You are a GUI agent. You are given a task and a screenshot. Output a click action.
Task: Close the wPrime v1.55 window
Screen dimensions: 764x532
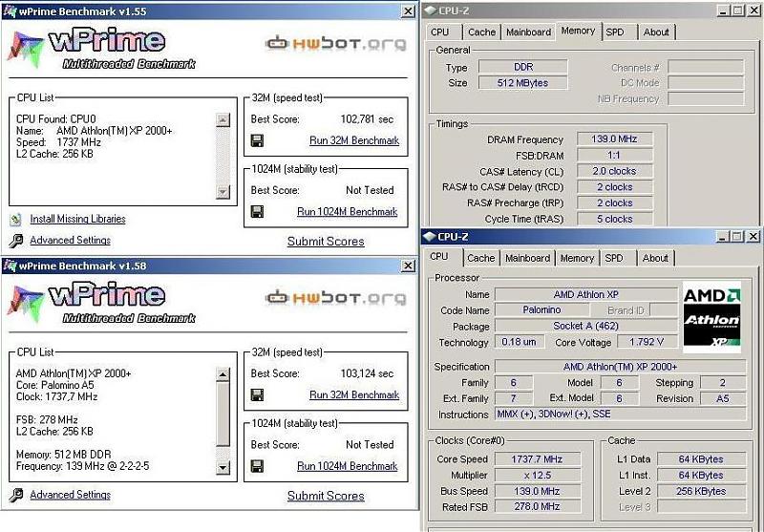tap(409, 11)
